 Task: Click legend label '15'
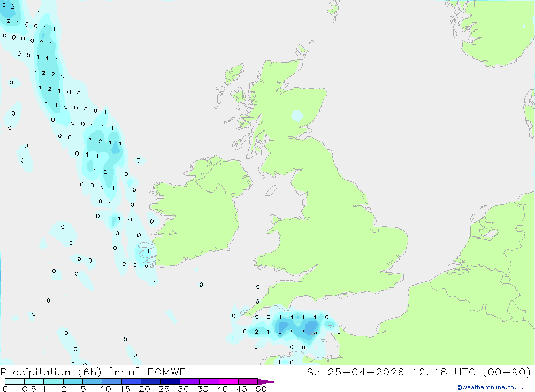[125, 389]
